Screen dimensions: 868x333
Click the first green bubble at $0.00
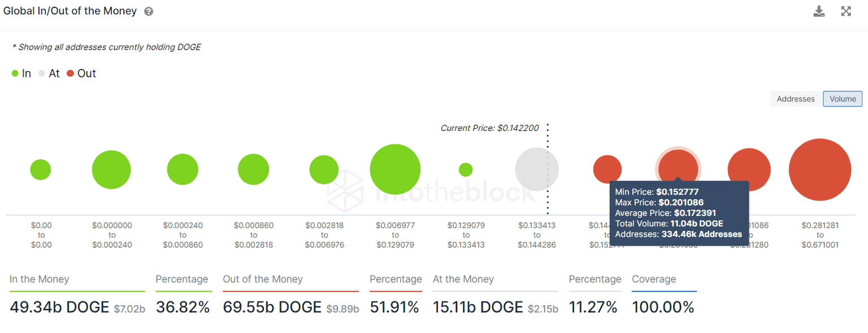pos(41,169)
